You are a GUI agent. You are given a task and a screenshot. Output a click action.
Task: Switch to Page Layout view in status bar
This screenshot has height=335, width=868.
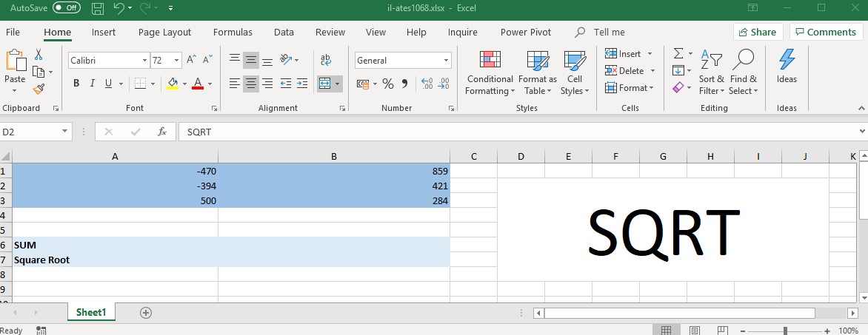click(x=694, y=331)
